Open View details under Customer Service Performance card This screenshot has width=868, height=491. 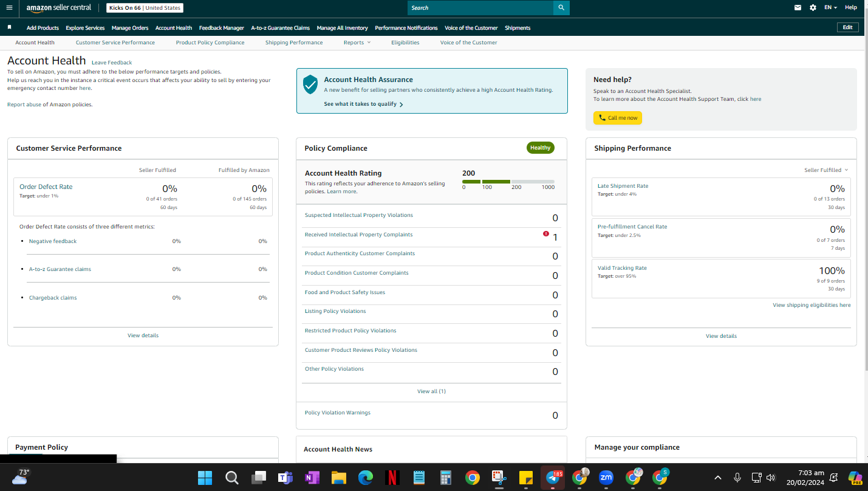pos(143,335)
